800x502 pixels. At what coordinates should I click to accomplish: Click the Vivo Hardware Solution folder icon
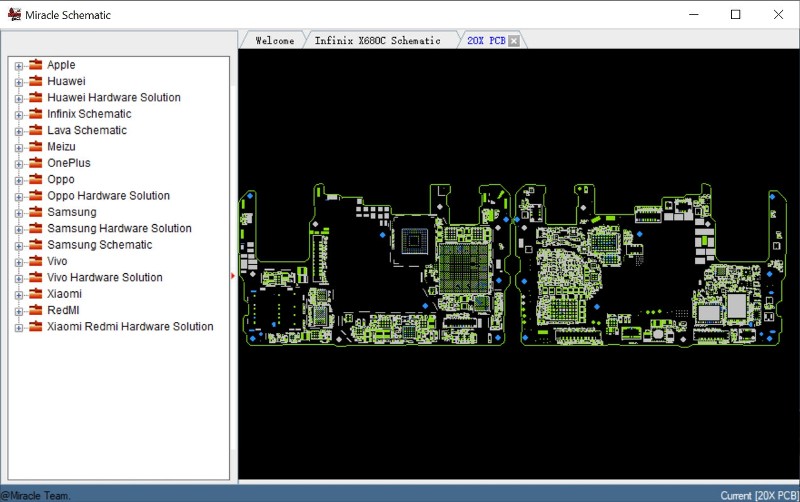click(x=35, y=277)
